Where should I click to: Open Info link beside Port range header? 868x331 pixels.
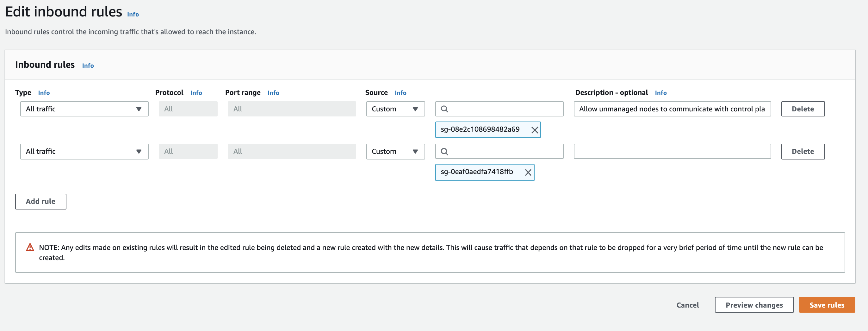273,93
